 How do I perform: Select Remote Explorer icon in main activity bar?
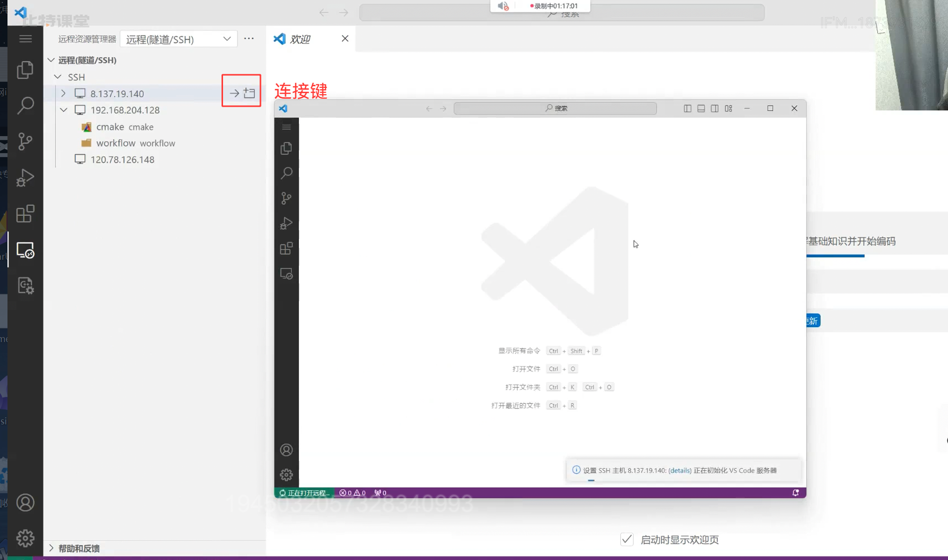tap(25, 250)
